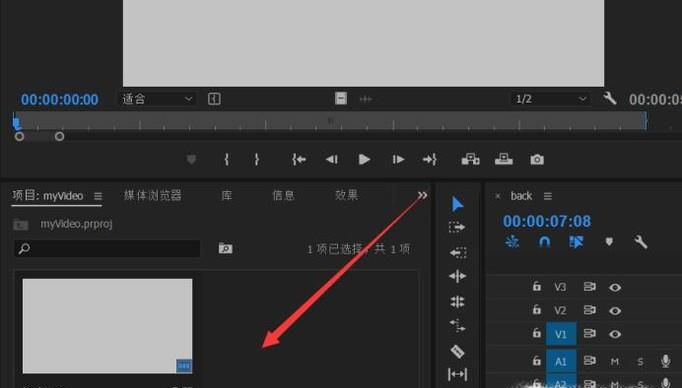Viewport: 682px width, 388px height.
Task: Open the playback resolution 1/2 dropdown
Action: tap(551, 99)
